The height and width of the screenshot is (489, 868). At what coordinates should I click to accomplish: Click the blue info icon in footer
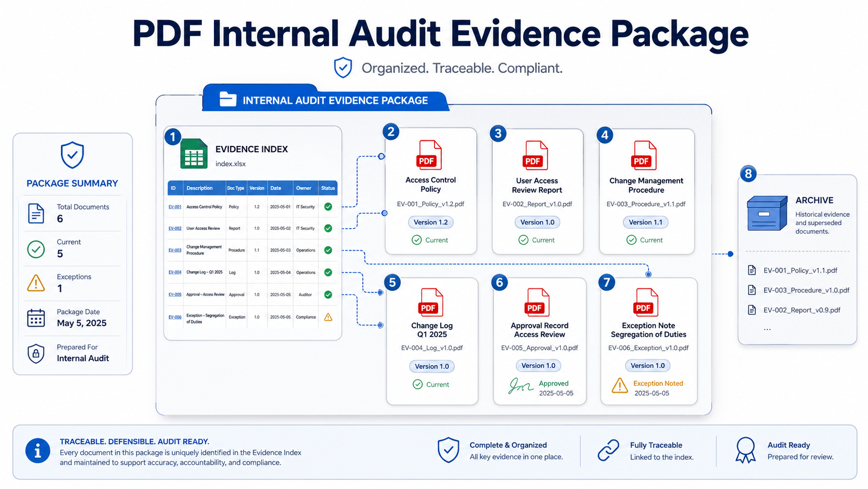[38, 451]
